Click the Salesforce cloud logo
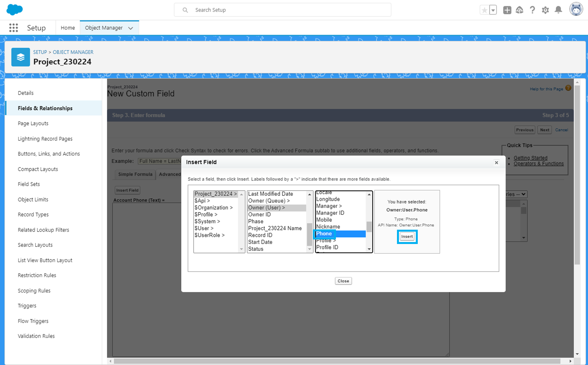588x365 pixels. click(15, 10)
